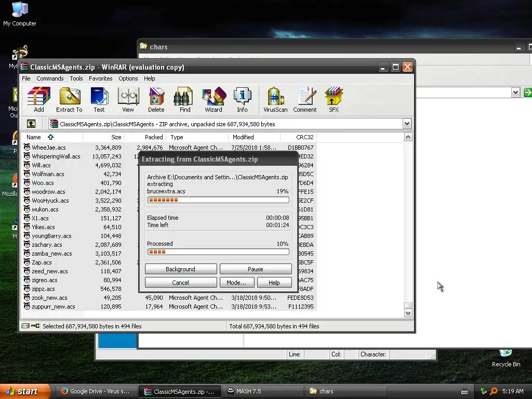Click the VirusScan toolbar icon
532x399 pixels.
275,99
